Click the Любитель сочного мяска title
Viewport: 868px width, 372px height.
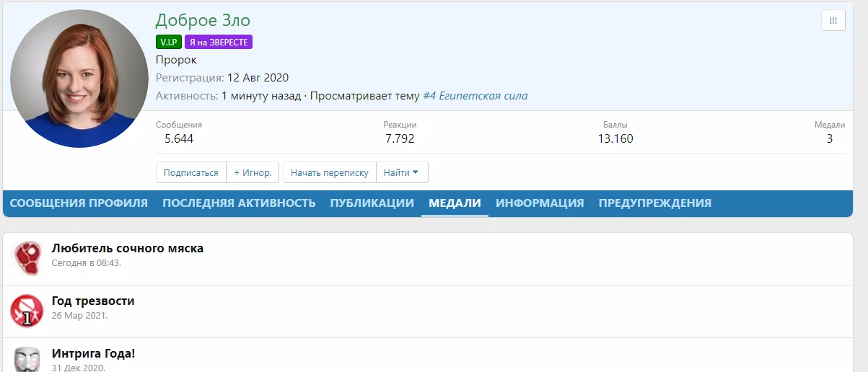coord(128,248)
